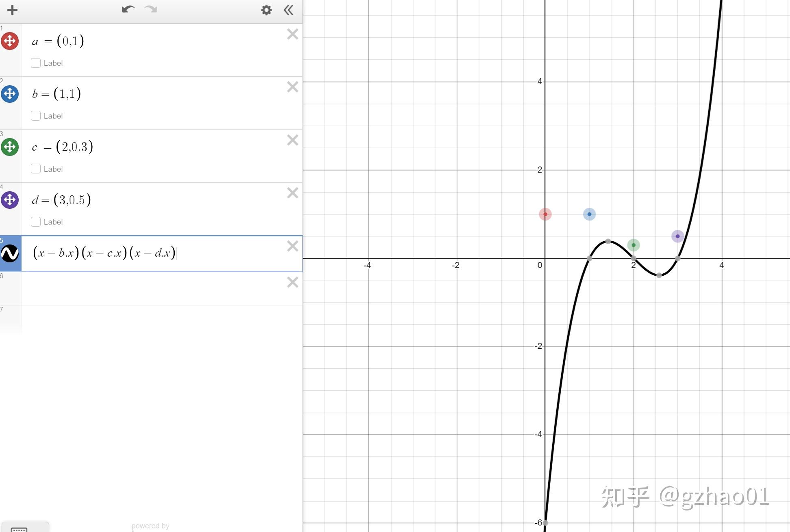The width and height of the screenshot is (790, 532).
Task: Click the redo arrow icon
Action: click(x=151, y=9)
